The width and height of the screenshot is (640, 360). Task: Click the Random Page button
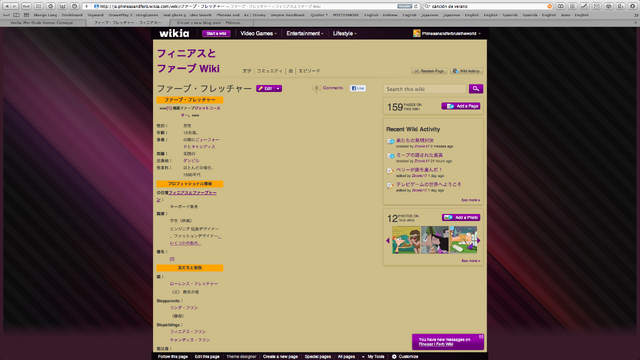click(x=429, y=71)
